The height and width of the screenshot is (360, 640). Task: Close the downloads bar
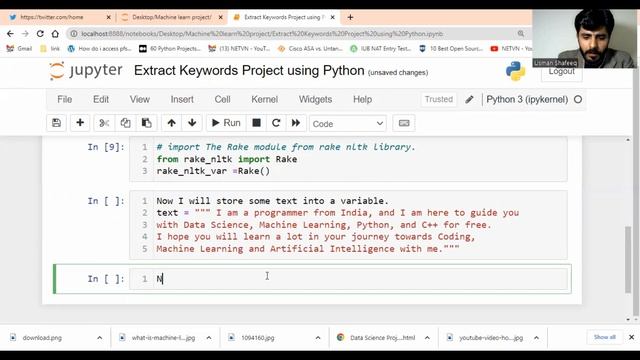pyautogui.click(x=631, y=337)
